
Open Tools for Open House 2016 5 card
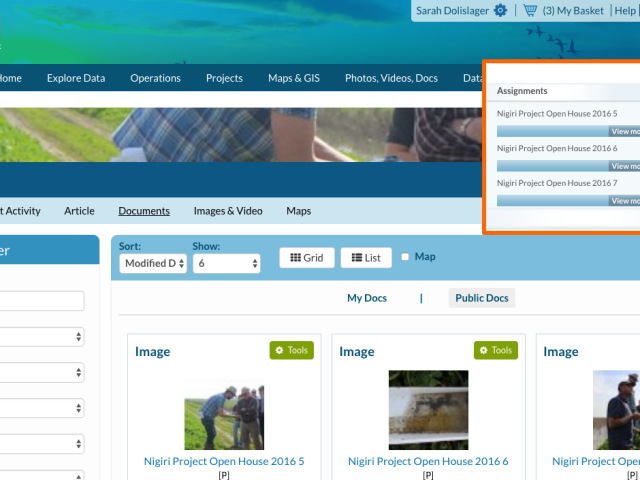pos(291,350)
